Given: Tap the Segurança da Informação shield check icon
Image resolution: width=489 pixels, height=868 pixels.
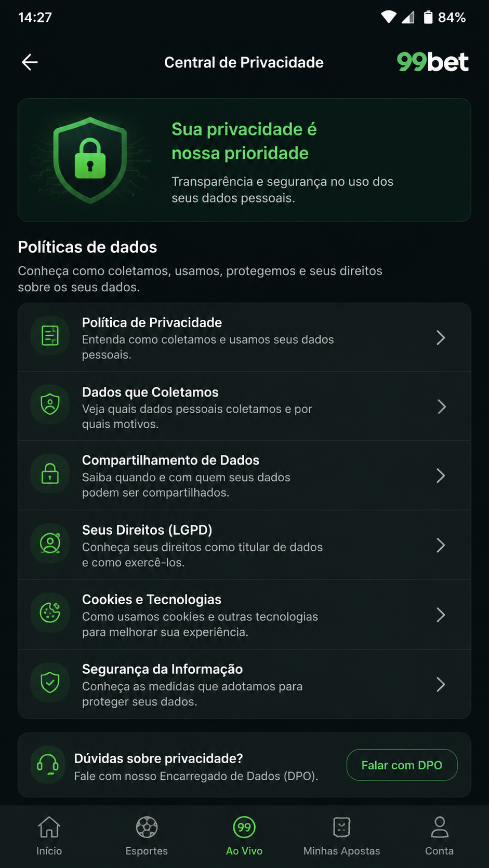Looking at the screenshot, I should (x=50, y=682).
